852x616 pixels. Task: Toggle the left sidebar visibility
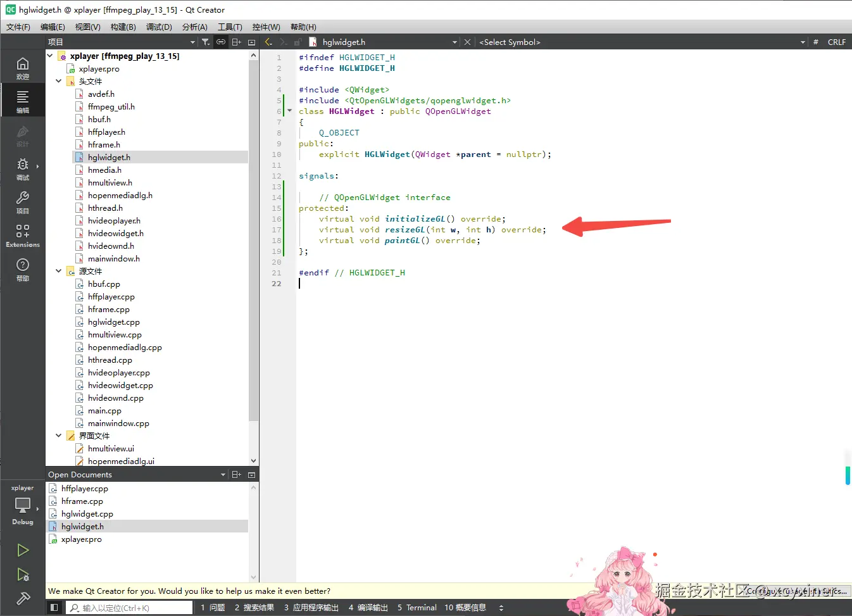[x=54, y=607]
